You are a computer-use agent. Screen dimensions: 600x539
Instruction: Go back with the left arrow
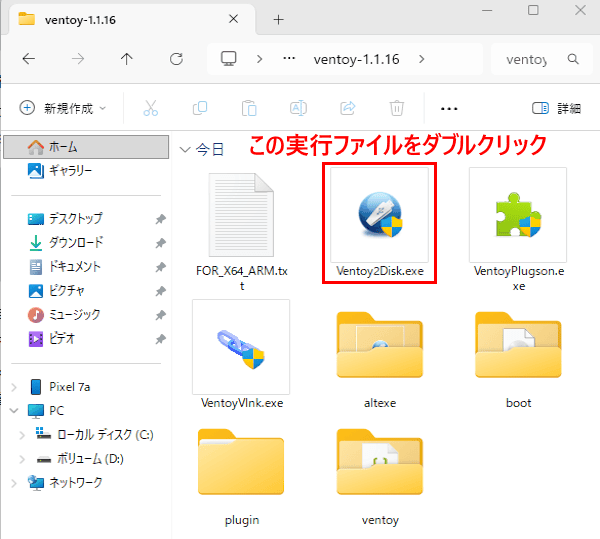(29, 59)
